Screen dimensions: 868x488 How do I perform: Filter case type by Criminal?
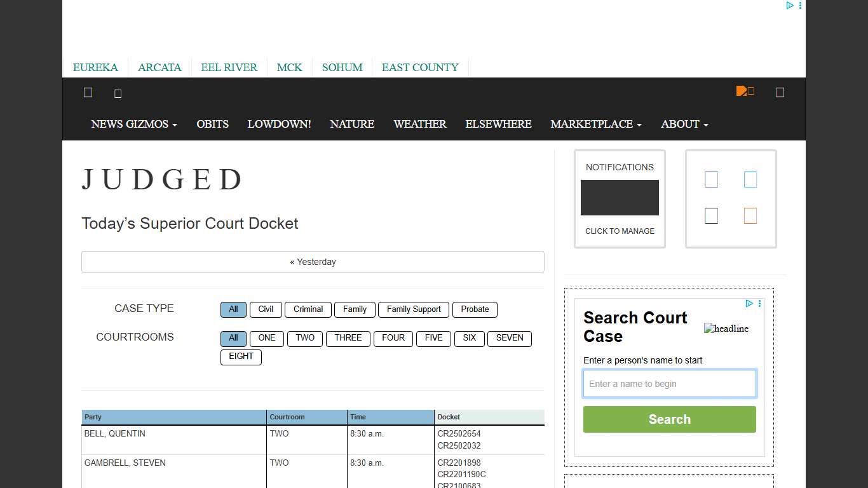pos(308,309)
